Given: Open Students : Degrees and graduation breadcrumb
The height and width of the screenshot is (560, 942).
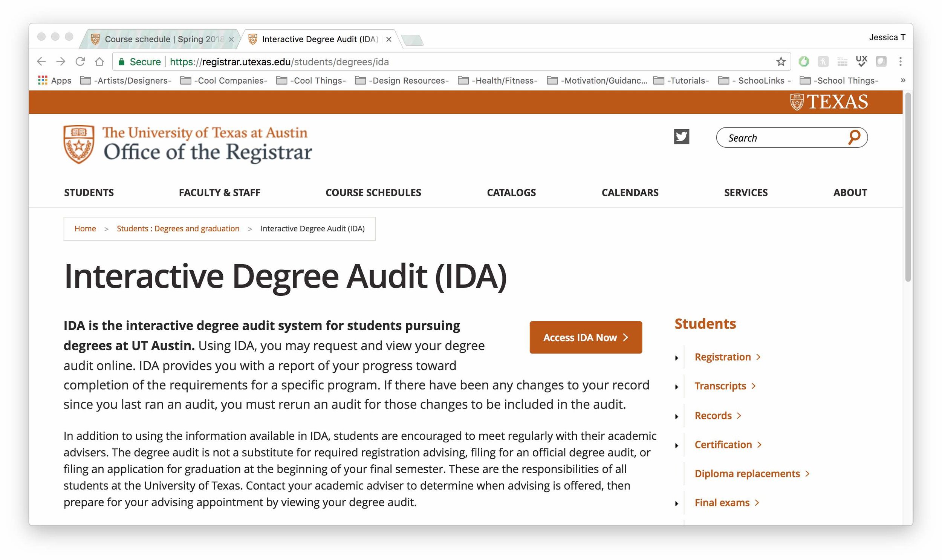Looking at the screenshot, I should pyautogui.click(x=178, y=228).
